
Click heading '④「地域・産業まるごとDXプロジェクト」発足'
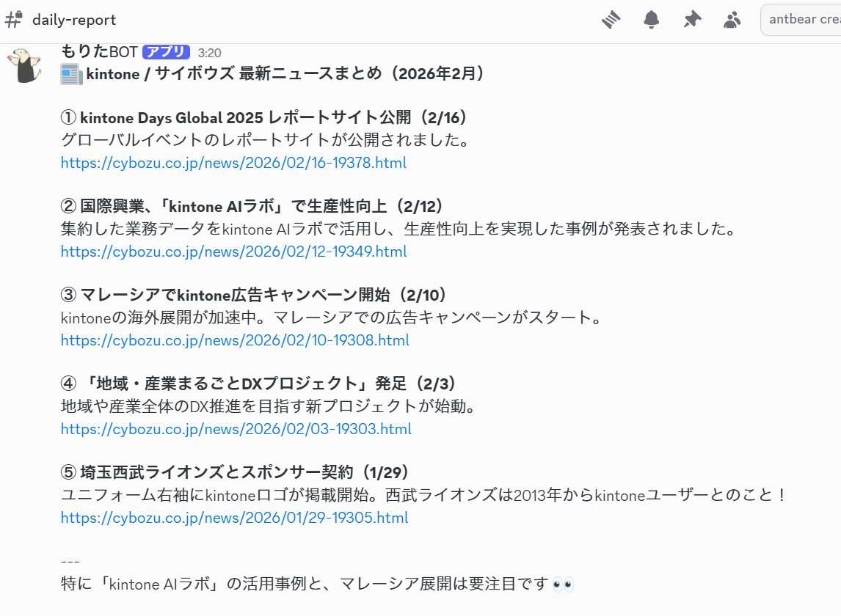pos(233,384)
